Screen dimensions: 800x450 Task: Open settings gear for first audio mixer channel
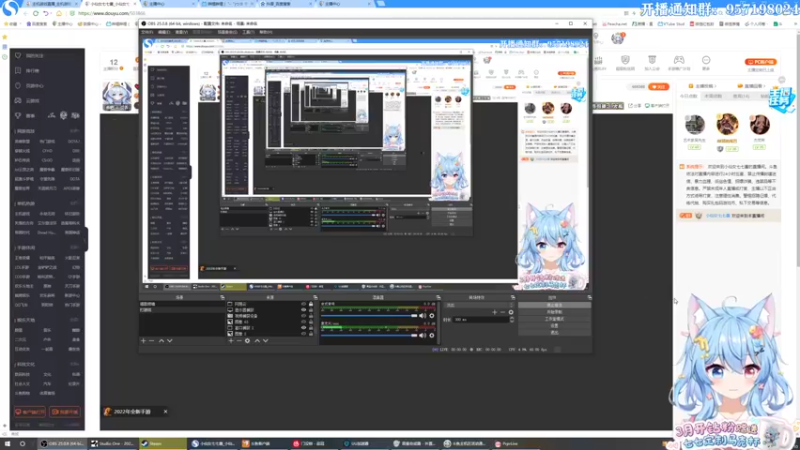coord(432,316)
